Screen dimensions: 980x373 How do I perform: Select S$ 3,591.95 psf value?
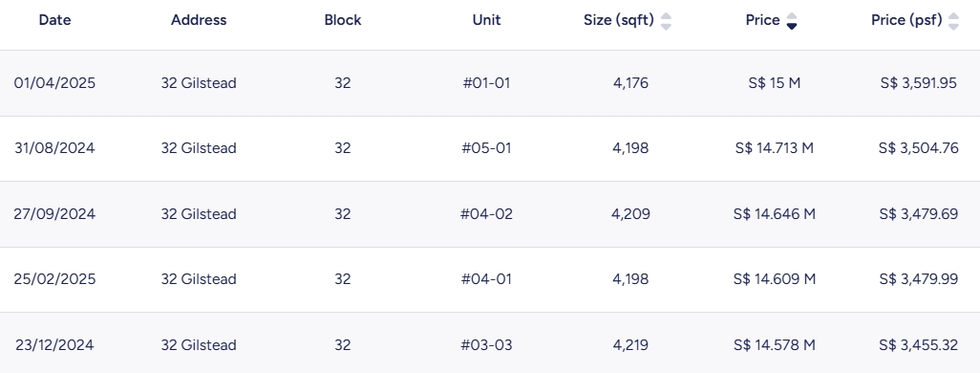918,83
